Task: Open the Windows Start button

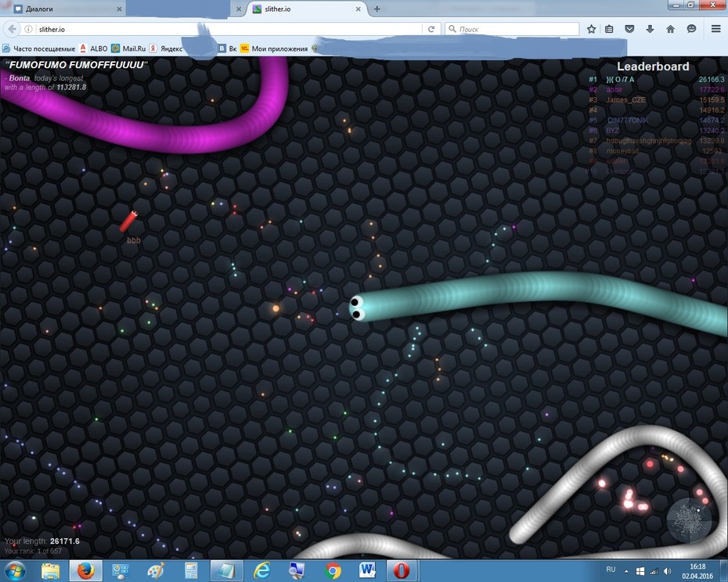Action: click(14, 570)
